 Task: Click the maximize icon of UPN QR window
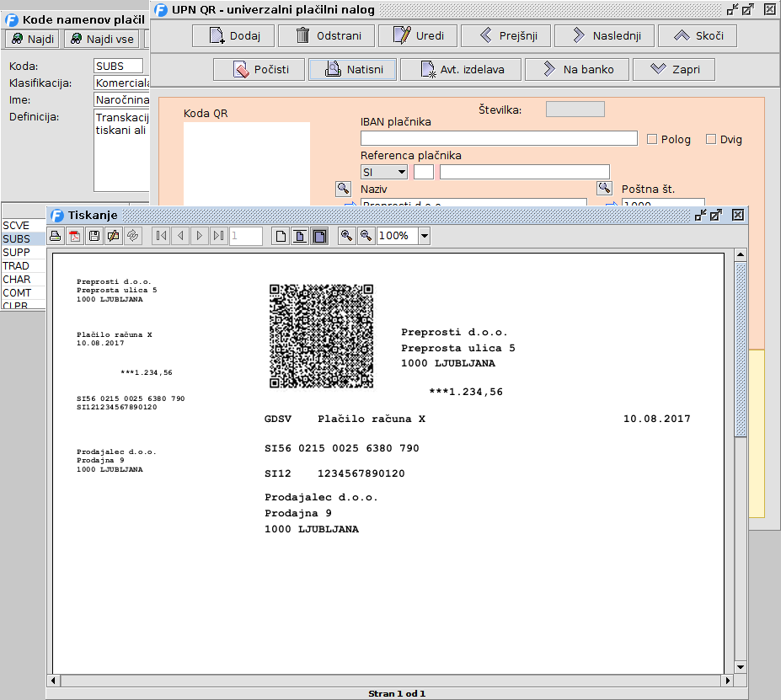pos(747,9)
